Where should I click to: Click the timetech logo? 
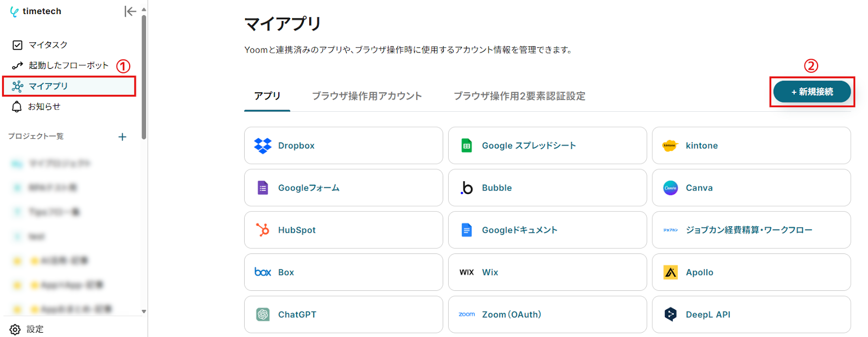36,11
